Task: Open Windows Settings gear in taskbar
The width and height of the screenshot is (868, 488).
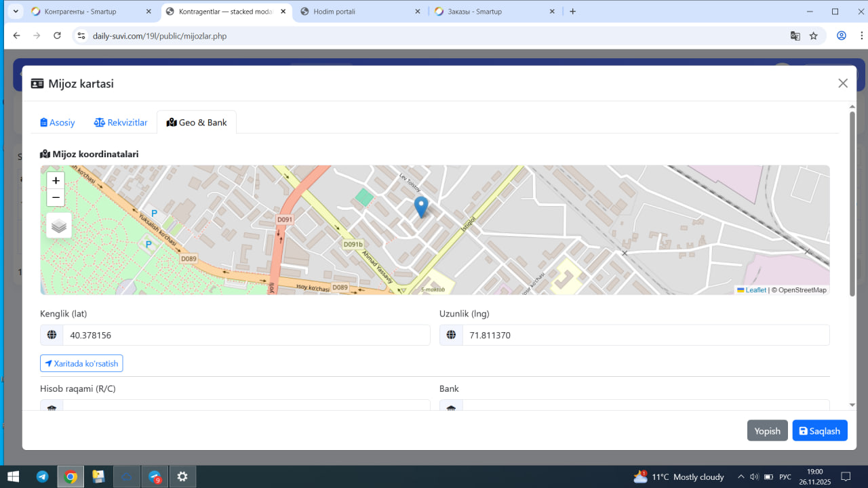Action: [x=182, y=476]
